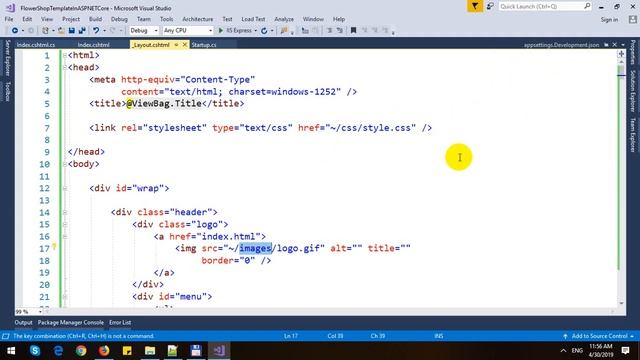Image resolution: width=640 pixels, height=360 pixels.
Task: Save the current file with the Save icon
Action: [72, 31]
